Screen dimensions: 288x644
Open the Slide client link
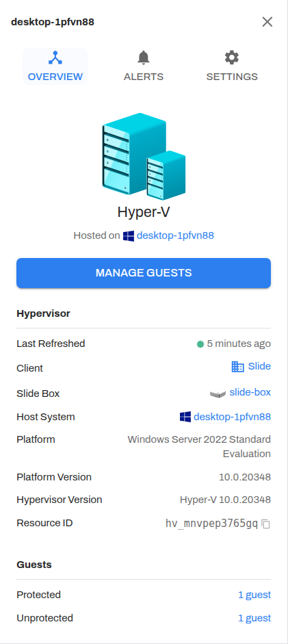click(x=259, y=366)
